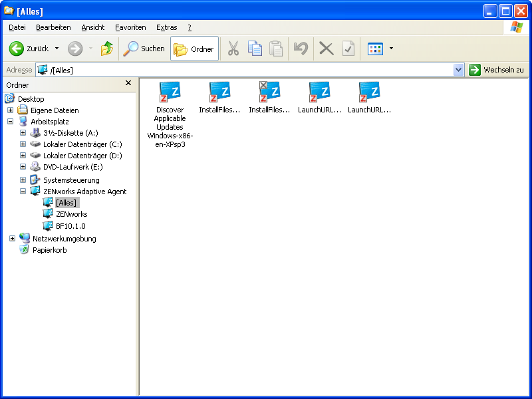Select the InstallFiles icon with the X mark
This screenshot has width=532, height=399.
[x=269, y=91]
